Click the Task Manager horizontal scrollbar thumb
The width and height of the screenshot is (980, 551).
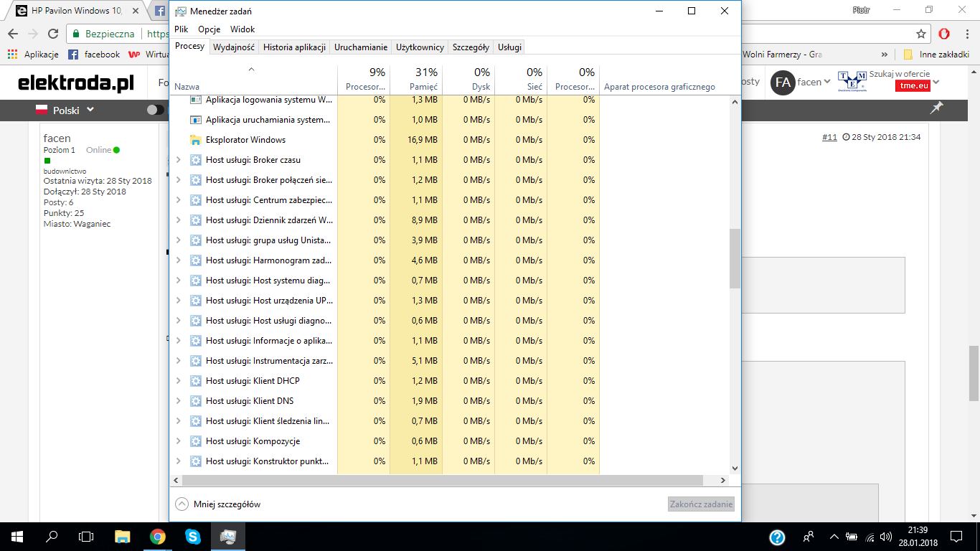[443, 480]
